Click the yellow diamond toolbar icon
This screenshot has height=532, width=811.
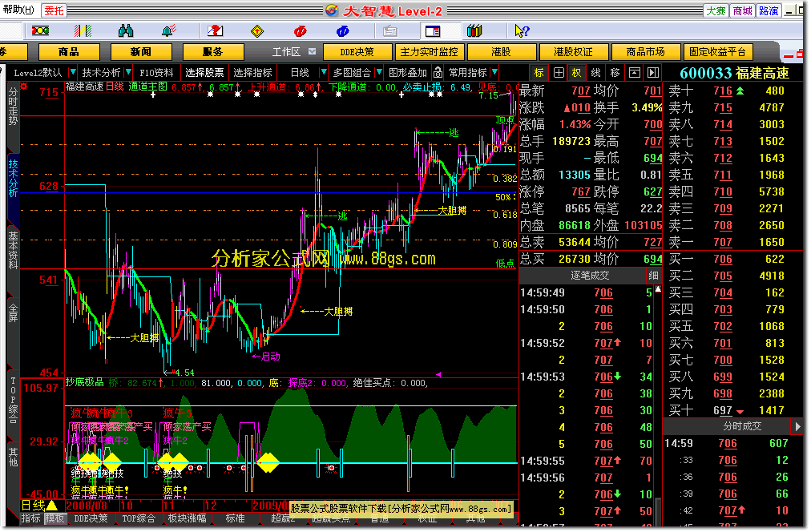tap(257, 31)
